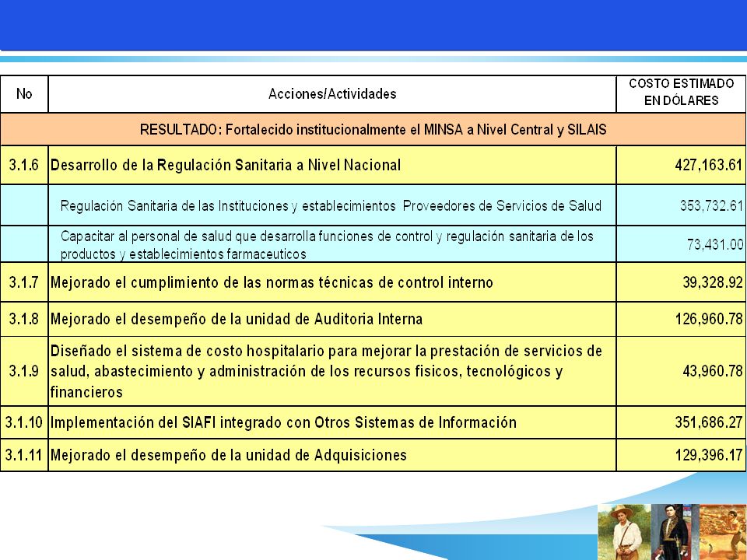Select 'Desarrollo de la Regulación Sanitaria a Nivel Nacional'
747x560 pixels.
point(226,165)
